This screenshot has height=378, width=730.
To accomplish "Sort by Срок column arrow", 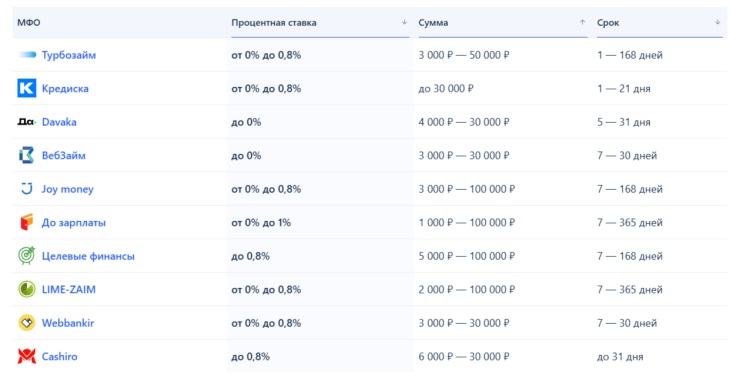I will pyautogui.click(x=717, y=22).
